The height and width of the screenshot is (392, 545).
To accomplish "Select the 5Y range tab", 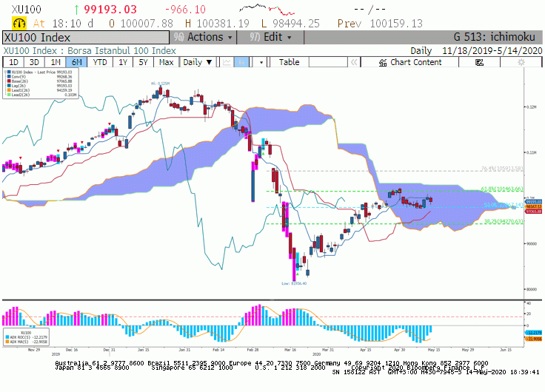I will pos(143,62).
